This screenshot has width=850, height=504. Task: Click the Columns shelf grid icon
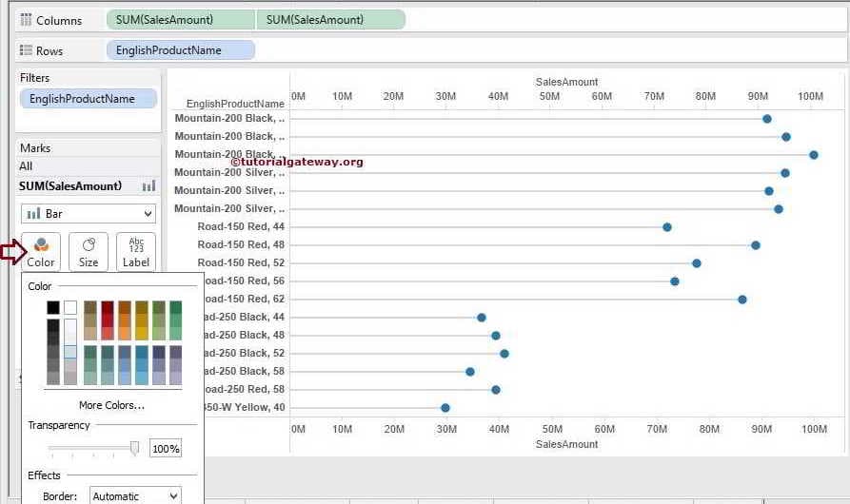pos(26,20)
